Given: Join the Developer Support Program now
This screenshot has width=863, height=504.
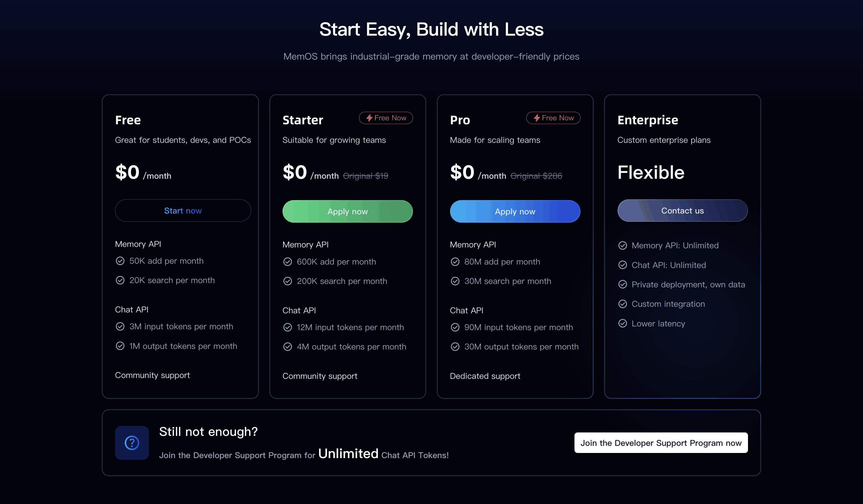Looking at the screenshot, I should pos(661,443).
